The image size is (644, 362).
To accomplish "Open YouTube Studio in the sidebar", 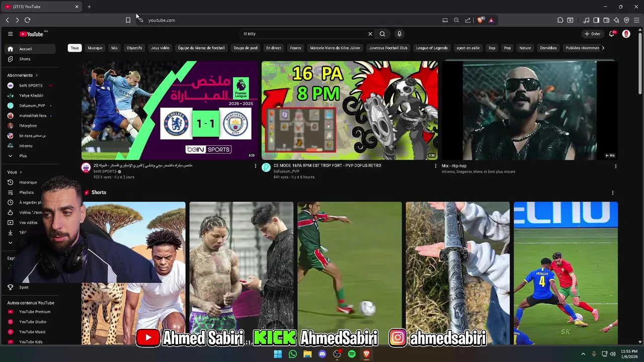I will coord(33,322).
